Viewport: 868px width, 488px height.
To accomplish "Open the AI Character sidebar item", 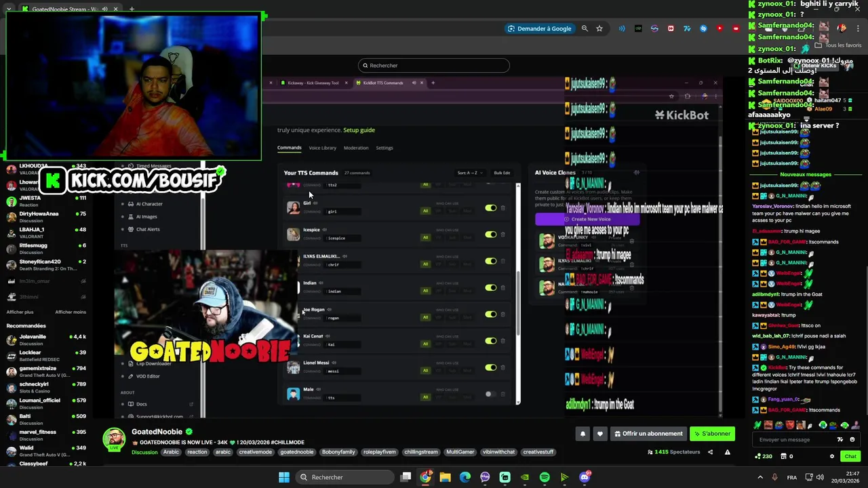I will click(x=149, y=203).
